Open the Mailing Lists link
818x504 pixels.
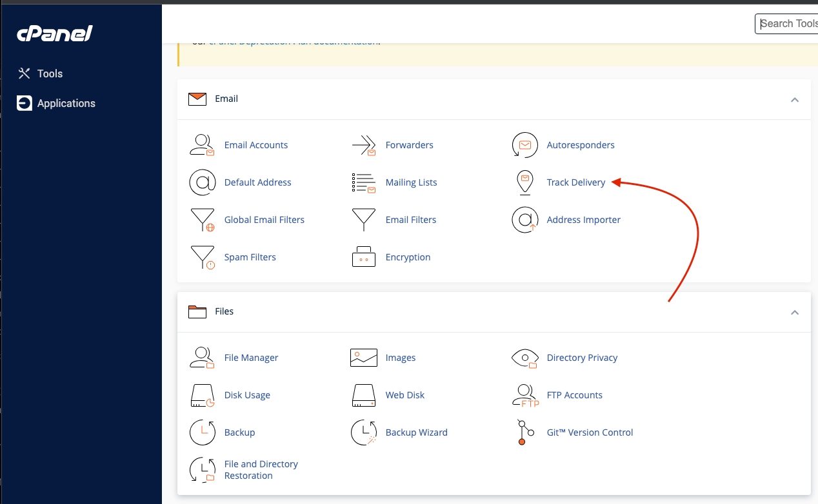pos(411,182)
